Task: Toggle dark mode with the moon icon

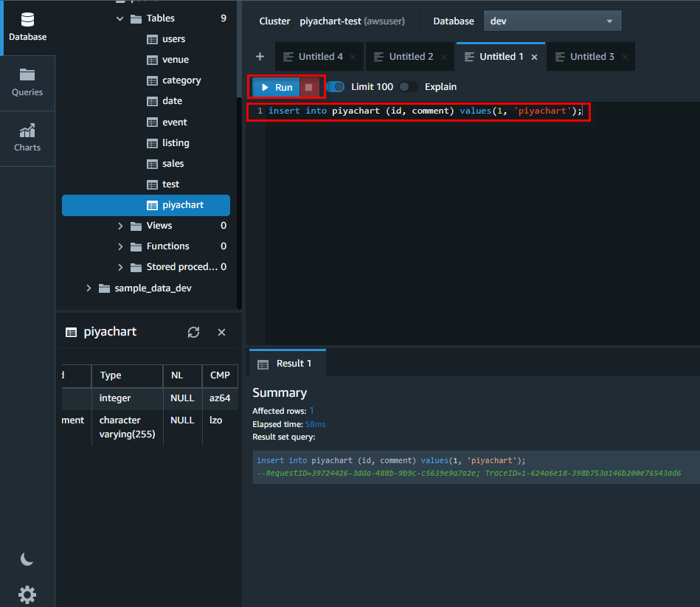Action: pyautogui.click(x=27, y=559)
